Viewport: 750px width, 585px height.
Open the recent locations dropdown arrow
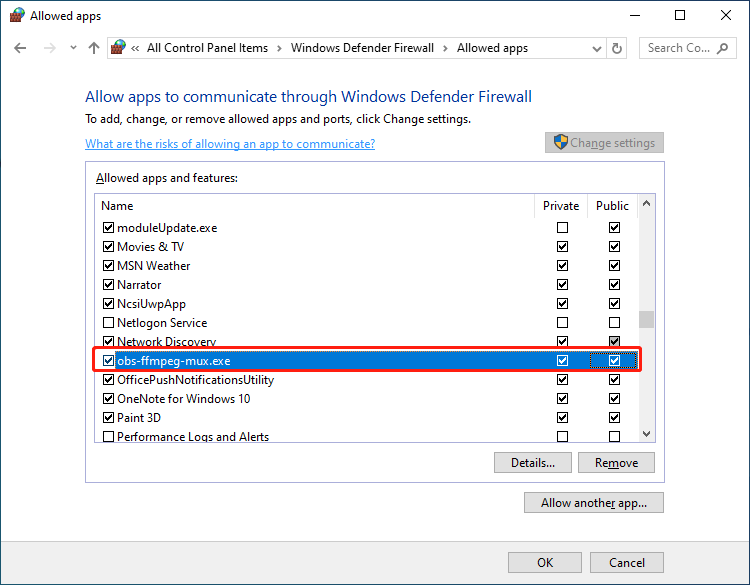tap(73, 48)
